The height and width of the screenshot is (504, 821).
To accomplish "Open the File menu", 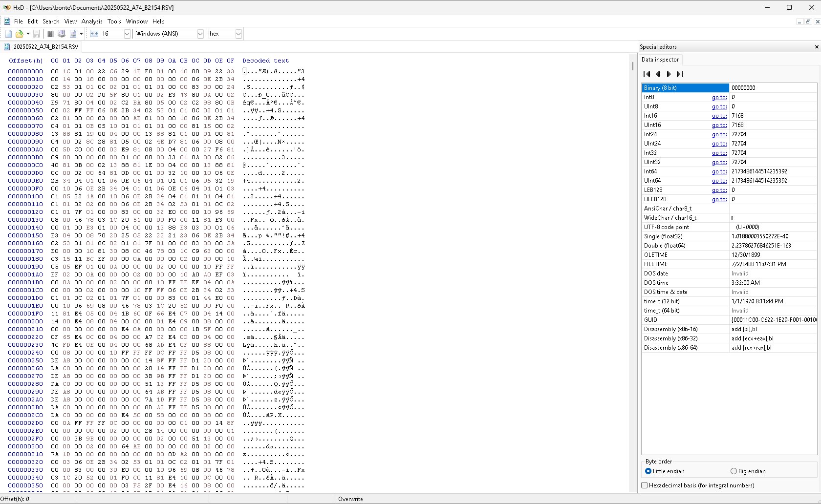I will (x=19, y=21).
